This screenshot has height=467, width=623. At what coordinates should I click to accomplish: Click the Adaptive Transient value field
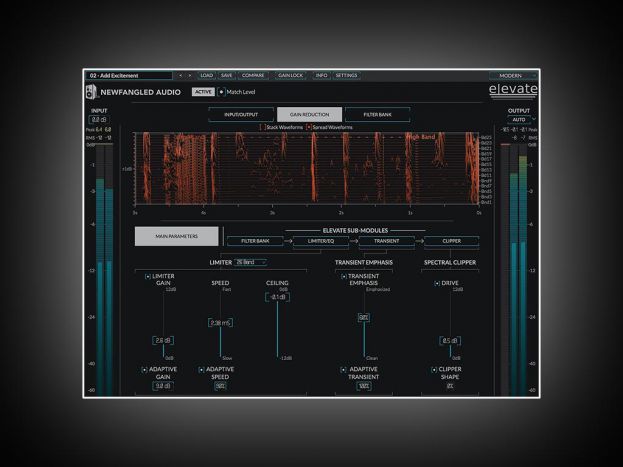click(364, 386)
